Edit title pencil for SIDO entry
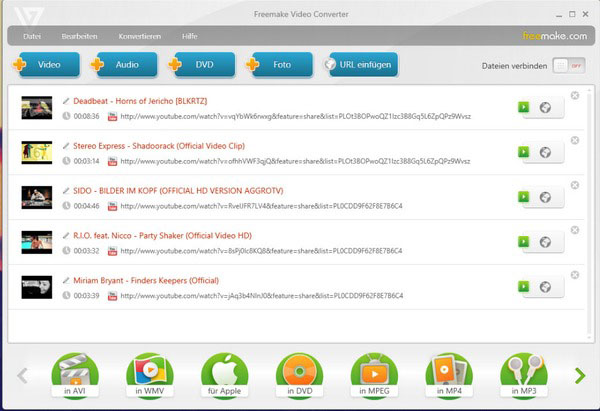600x411 pixels. click(66, 191)
